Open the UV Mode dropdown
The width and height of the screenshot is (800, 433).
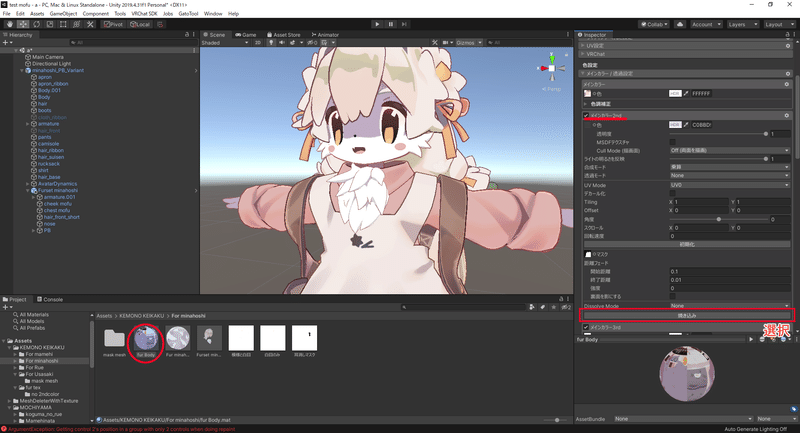tap(730, 185)
